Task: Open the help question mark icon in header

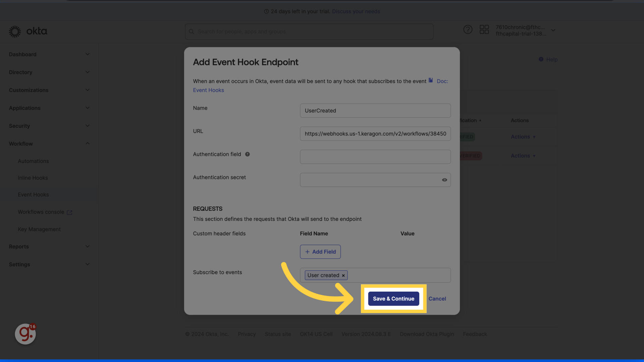Action: pos(468,29)
